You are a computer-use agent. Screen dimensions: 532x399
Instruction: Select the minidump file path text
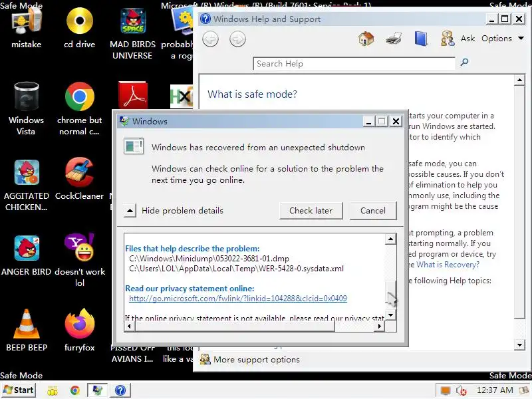209,259
